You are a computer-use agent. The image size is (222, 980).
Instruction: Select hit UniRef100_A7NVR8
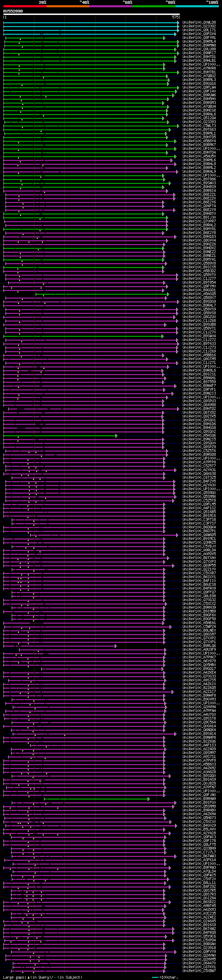pos(199,68)
